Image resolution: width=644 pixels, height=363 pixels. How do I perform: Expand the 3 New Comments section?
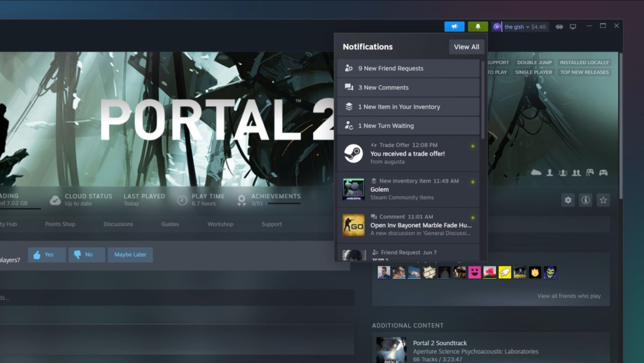pos(409,87)
